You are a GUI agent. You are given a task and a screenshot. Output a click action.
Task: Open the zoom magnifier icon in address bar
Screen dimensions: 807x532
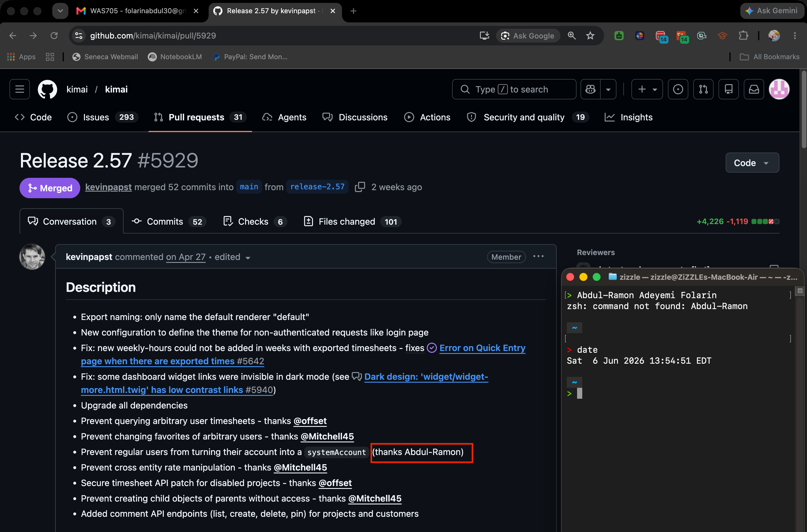pos(572,36)
